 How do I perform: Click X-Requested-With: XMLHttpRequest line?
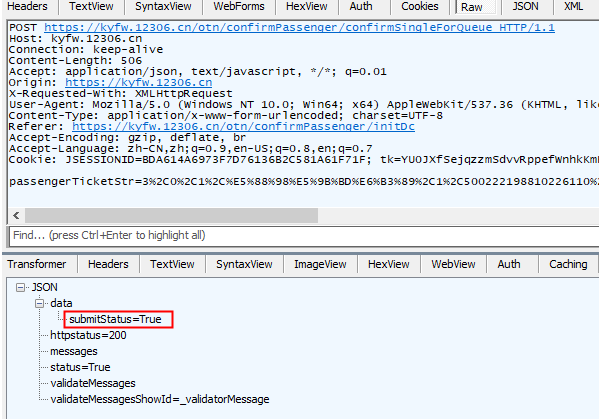click(120, 94)
